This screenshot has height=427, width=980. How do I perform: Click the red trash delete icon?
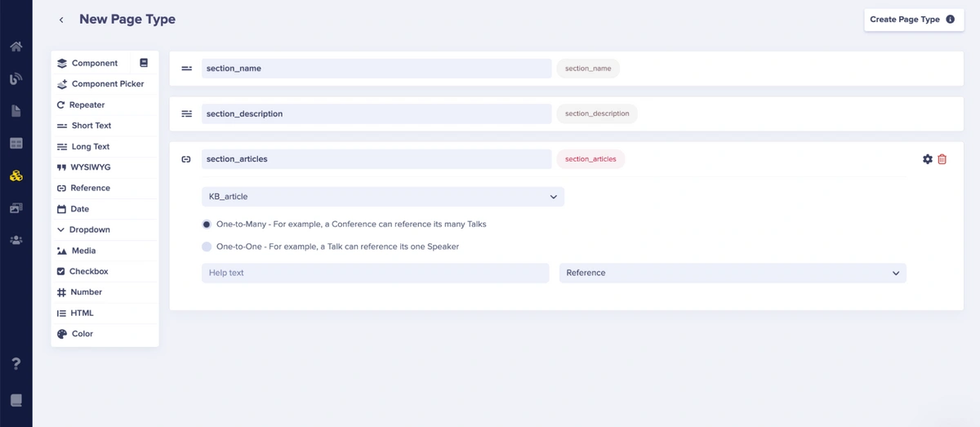pos(942,159)
